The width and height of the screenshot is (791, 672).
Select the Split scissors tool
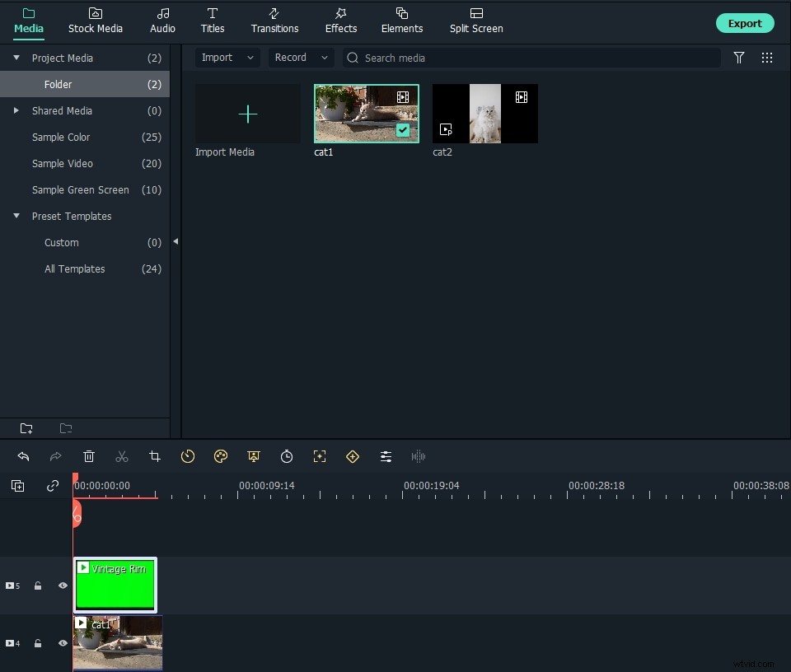[122, 457]
